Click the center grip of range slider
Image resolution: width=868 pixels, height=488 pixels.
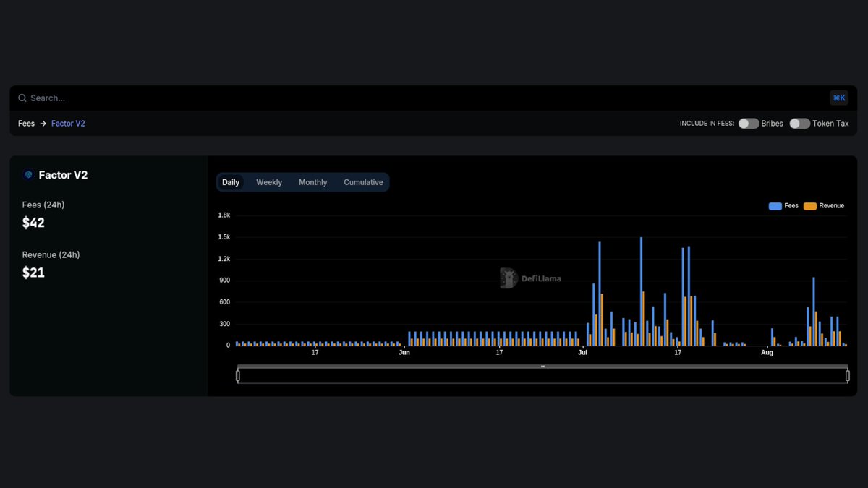point(542,367)
